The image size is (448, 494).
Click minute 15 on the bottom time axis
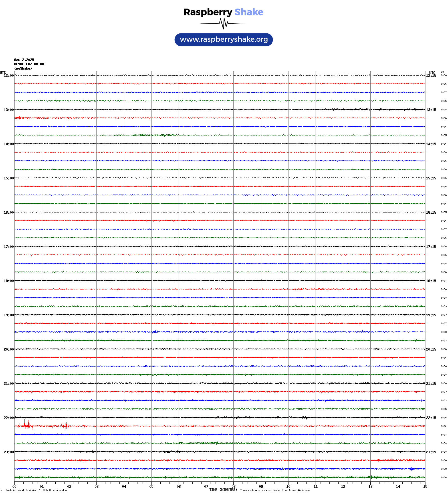pos(425,487)
